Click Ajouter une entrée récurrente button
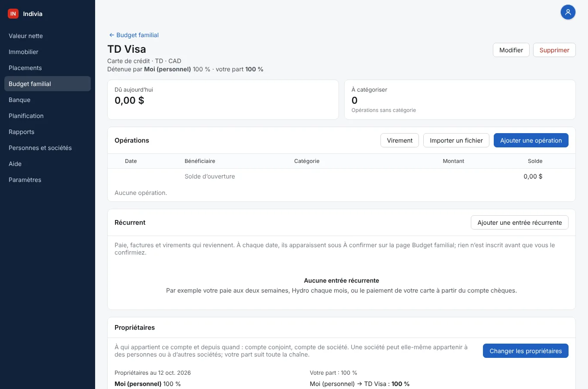 coord(520,223)
